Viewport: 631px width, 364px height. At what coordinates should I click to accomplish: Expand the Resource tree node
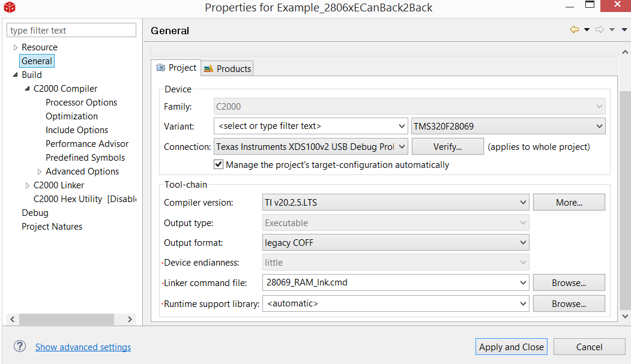point(15,47)
